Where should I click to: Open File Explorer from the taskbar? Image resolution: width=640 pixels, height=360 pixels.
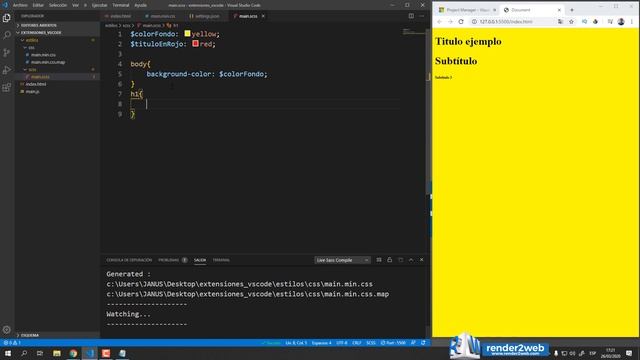57,353
